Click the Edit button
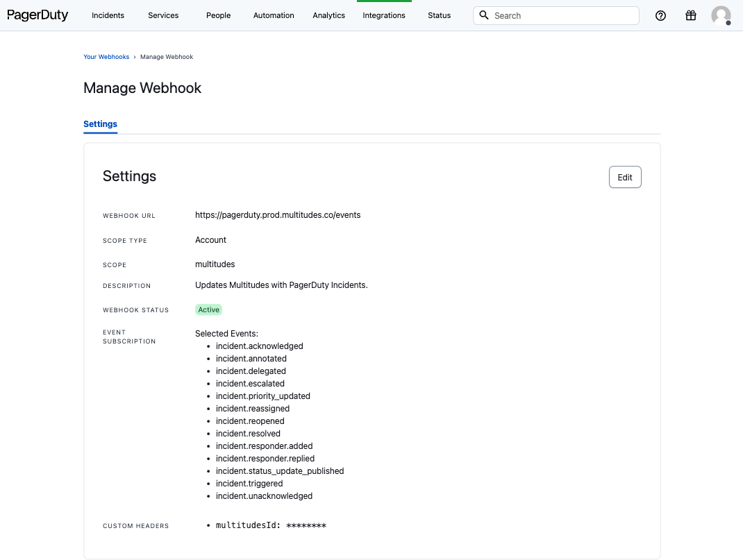This screenshot has width=743, height=560. click(x=624, y=177)
